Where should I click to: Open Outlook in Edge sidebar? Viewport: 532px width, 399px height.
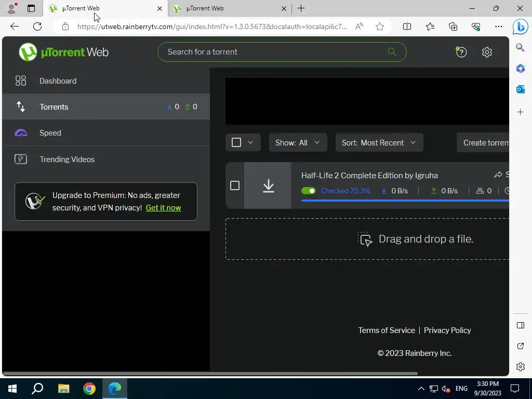pos(520,89)
